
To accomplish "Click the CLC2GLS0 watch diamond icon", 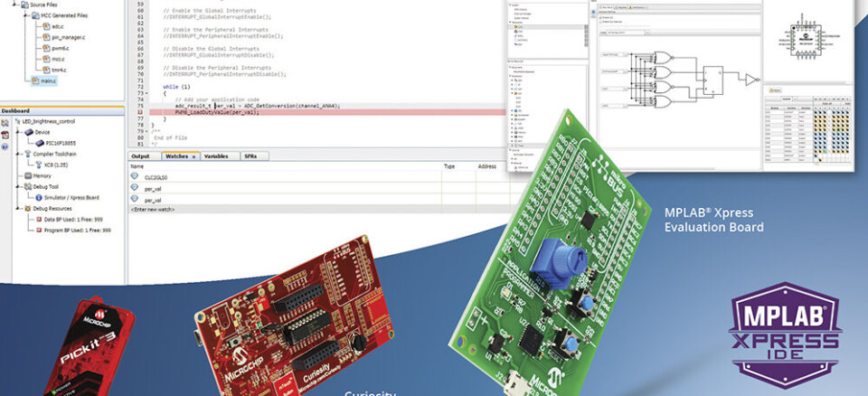I will click(134, 176).
